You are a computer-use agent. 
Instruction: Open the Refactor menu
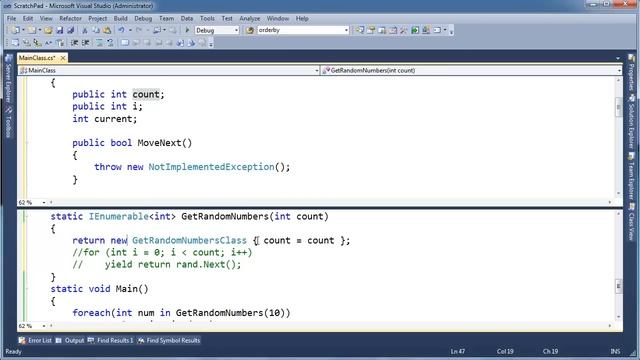(70, 18)
